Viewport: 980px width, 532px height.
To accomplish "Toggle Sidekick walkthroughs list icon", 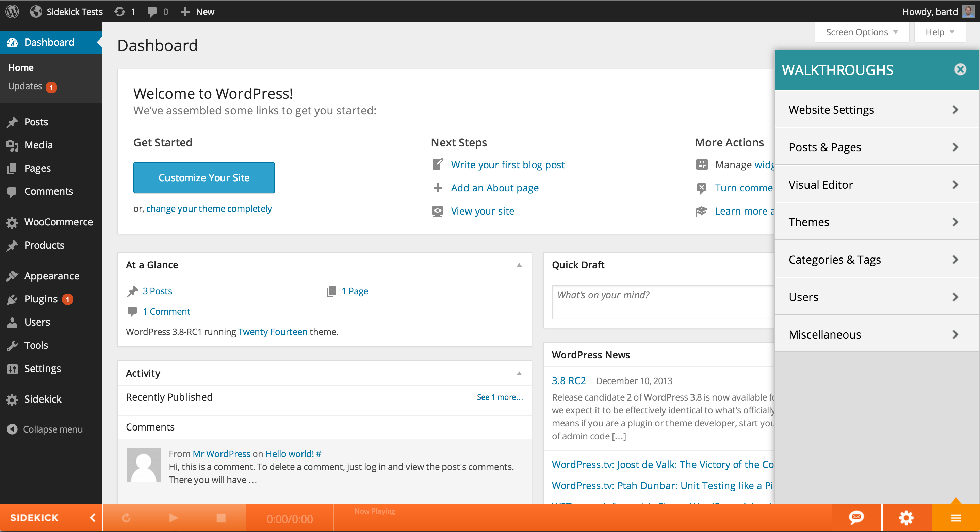I will pos(956,518).
